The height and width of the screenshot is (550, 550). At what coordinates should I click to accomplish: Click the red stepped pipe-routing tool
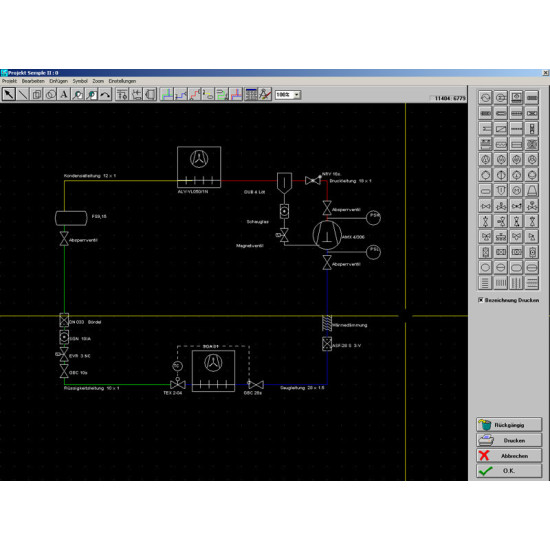point(194,94)
